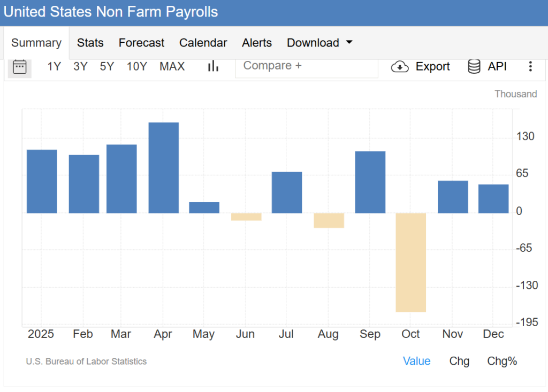
Task: Go to the Calendar tab
Action: [203, 43]
